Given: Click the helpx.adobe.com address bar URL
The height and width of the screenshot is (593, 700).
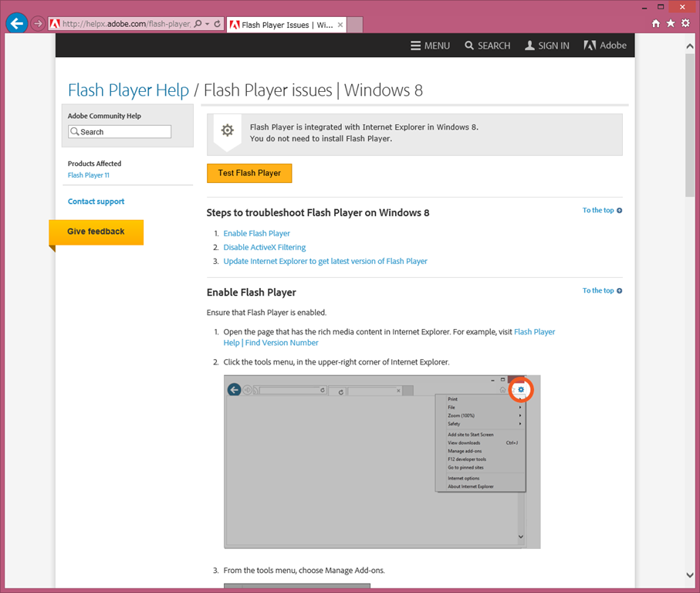Looking at the screenshot, I should pos(127,24).
